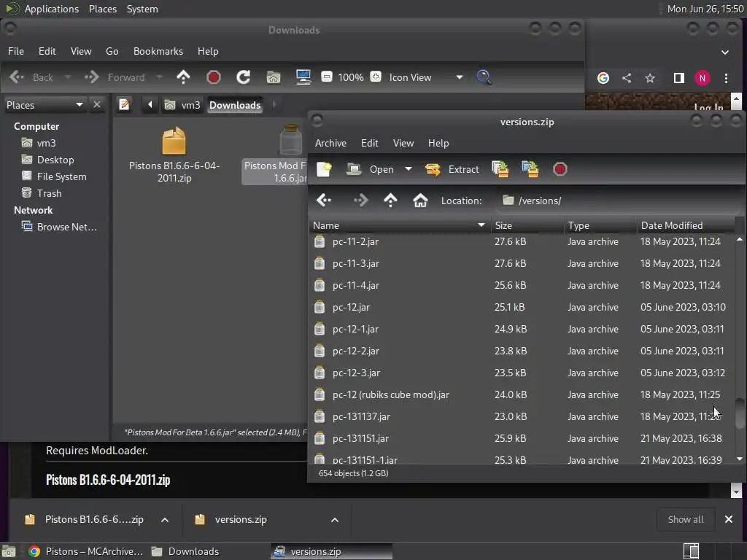Select pc-12 (rubiks cube mod).jar file
Screen dimensions: 747x560
522,394
